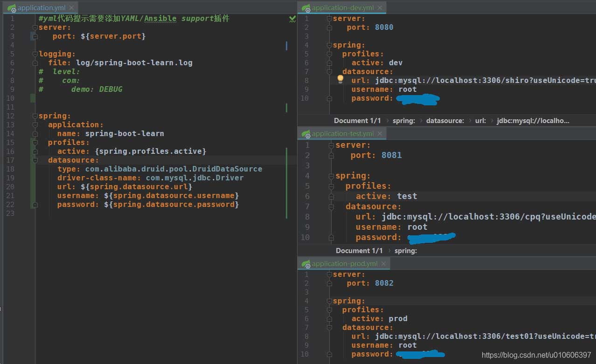The height and width of the screenshot is (364, 596).
Task: Click line number 15 in the gutter
Action: pyautogui.click(x=10, y=142)
